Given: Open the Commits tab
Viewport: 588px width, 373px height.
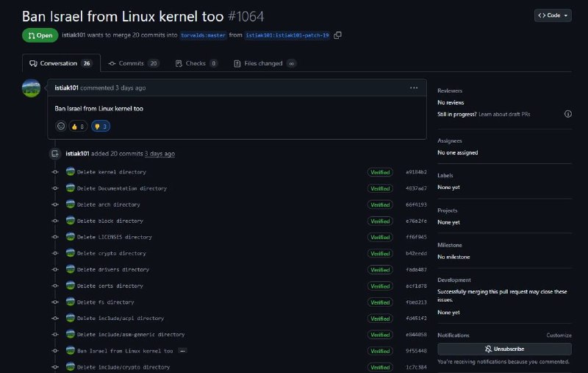Looking at the screenshot, I should click(x=133, y=63).
